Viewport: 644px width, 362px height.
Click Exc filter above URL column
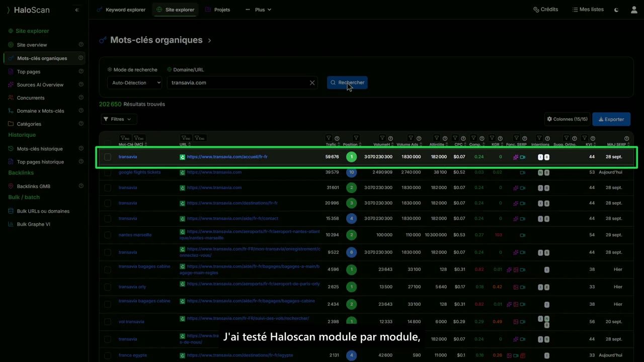click(x=200, y=138)
